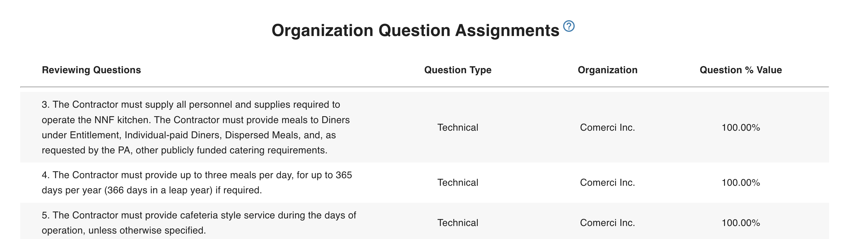Click the Question % Value column header
This screenshot has width=868, height=239.
click(741, 70)
